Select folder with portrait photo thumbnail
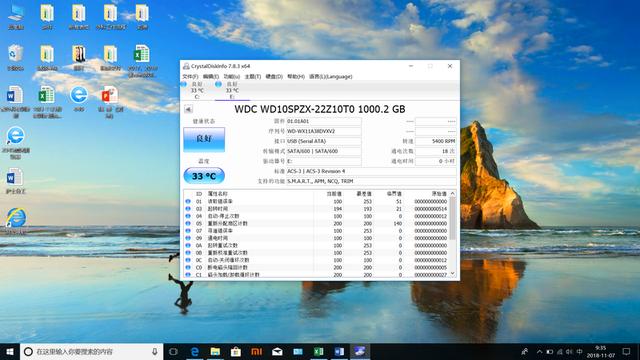 tap(78, 58)
